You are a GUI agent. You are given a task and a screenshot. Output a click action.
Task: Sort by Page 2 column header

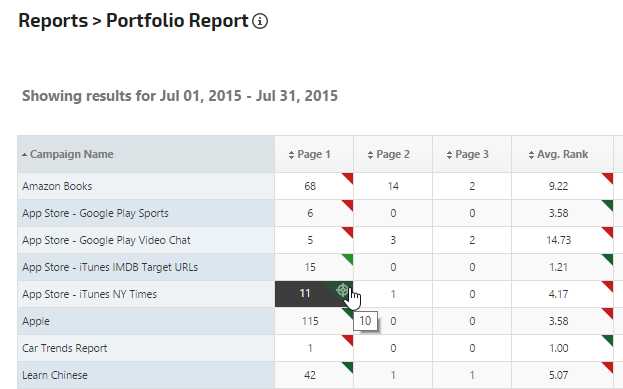pyautogui.click(x=389, y=155)
